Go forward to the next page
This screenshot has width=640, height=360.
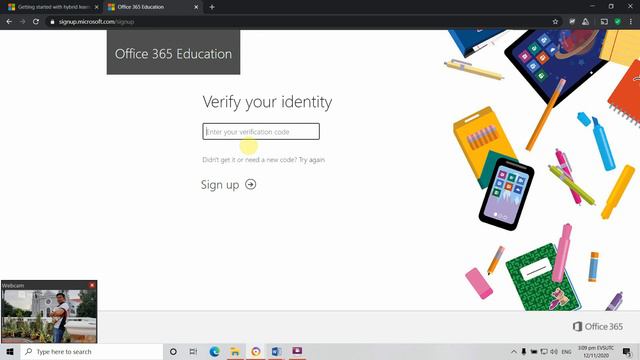pyautogui.click(x=22, y=22)
